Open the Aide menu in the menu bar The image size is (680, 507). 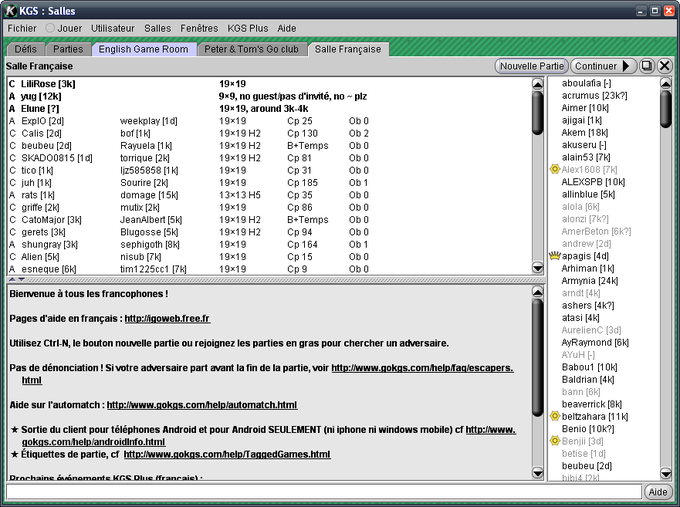(x=287, y=28)
